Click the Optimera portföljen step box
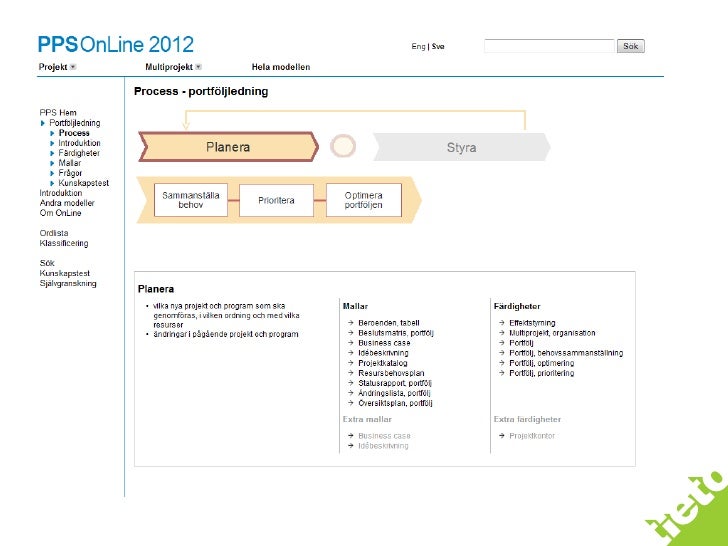 [364, 200]
